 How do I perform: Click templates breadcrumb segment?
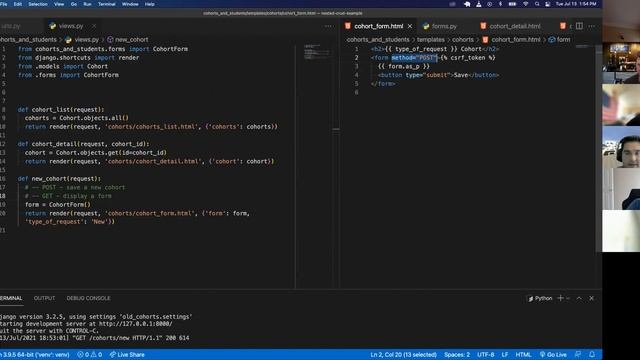pos(431,40)
